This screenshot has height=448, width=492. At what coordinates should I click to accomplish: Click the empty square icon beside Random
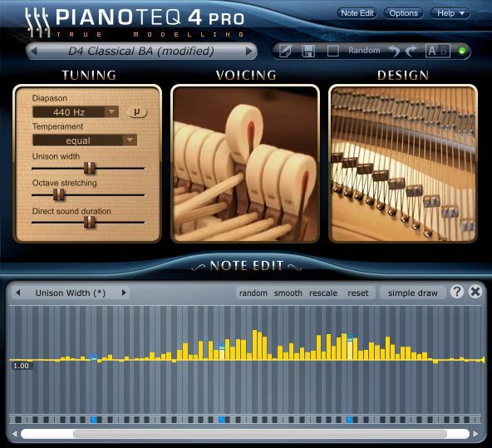coord(332,51)
